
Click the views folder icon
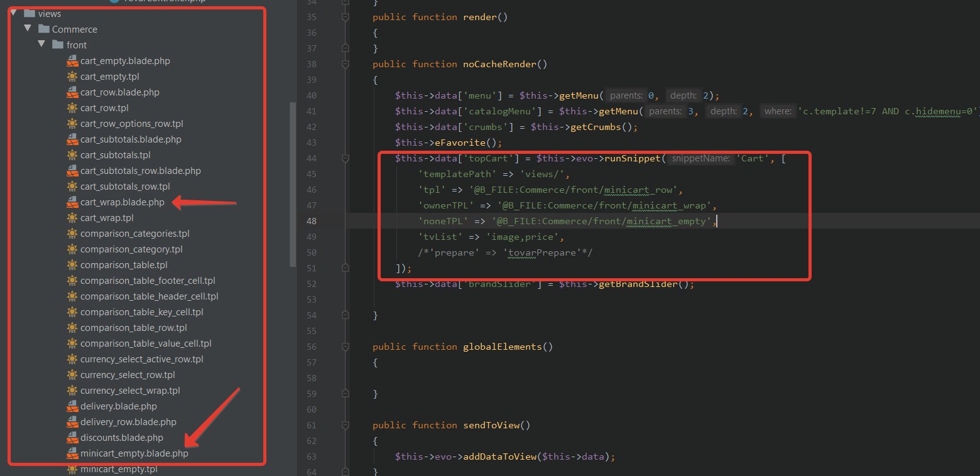29,13
